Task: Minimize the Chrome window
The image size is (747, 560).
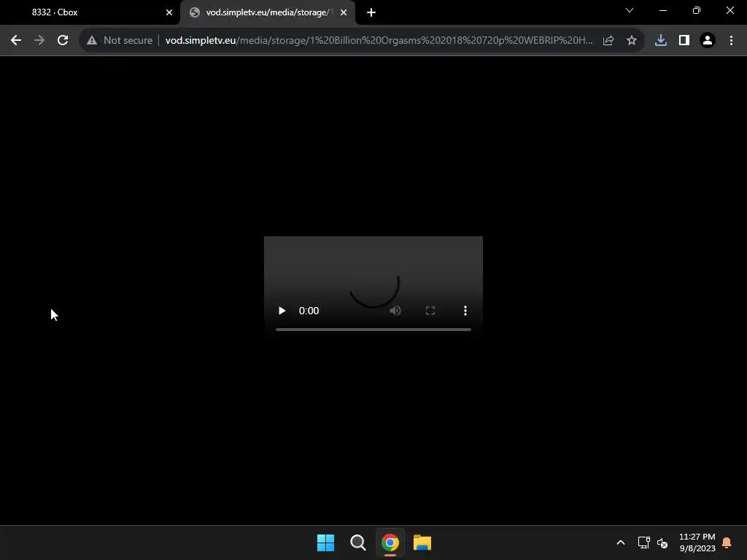Action: (663, 10)
